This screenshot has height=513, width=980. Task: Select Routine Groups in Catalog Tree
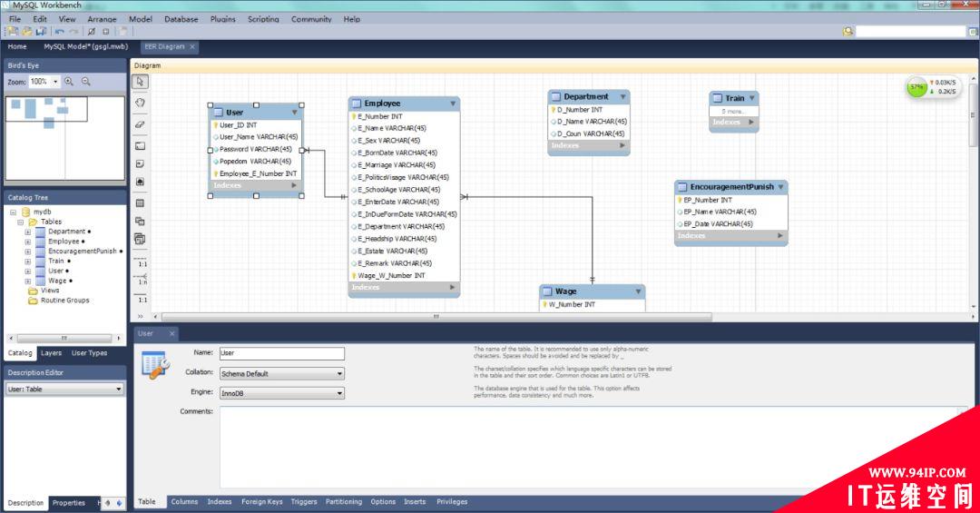(x=65, y=301)
